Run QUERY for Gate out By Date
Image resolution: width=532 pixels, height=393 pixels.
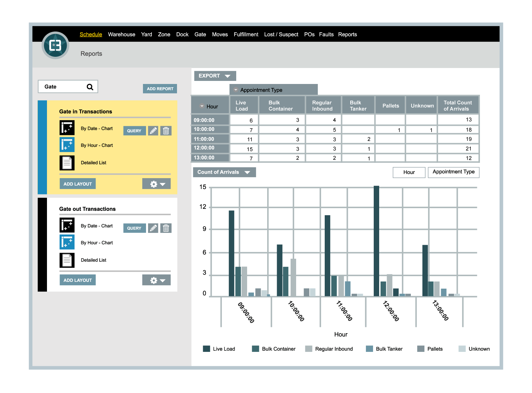[134, 228]
